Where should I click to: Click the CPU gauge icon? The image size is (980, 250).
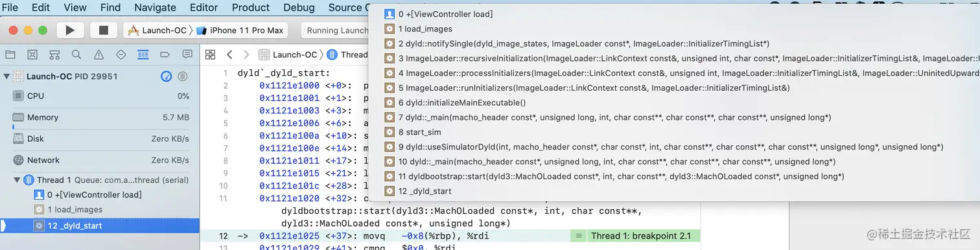pos(18,96)
